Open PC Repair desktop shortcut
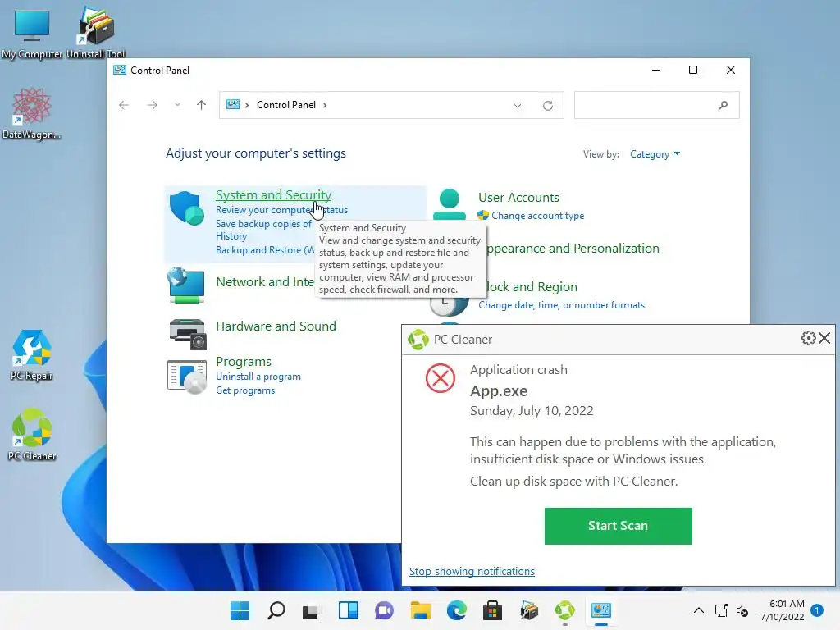 pos(32,354)
